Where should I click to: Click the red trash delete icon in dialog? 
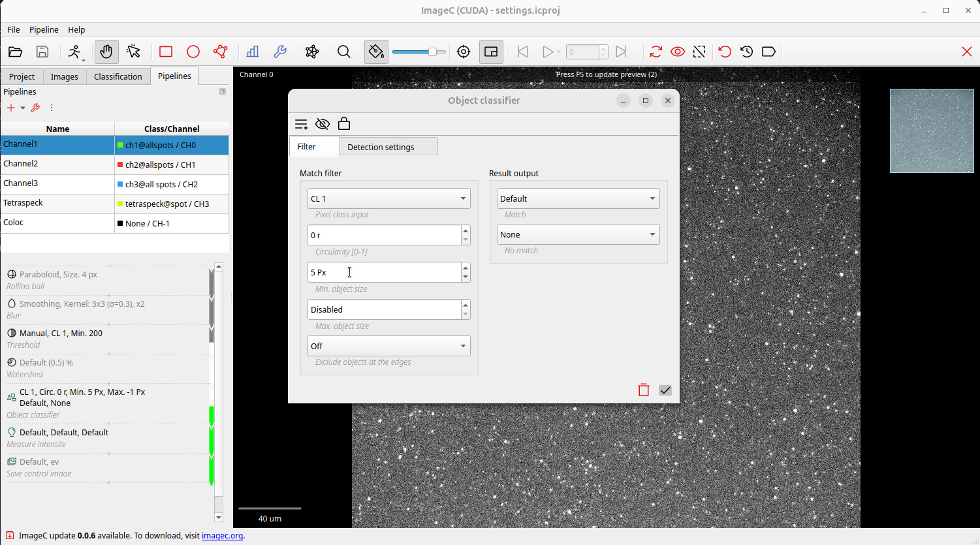click(x=644, y=390)
